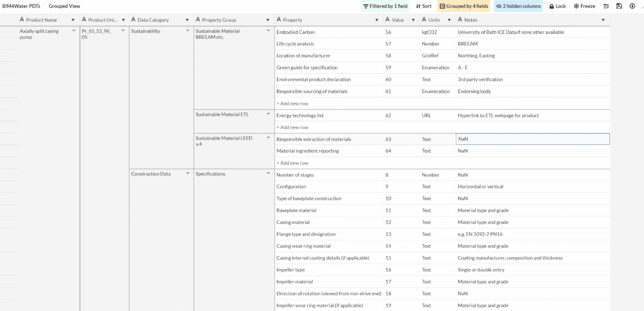
Task: Click the Property column text-type icon
Action: 279,20
